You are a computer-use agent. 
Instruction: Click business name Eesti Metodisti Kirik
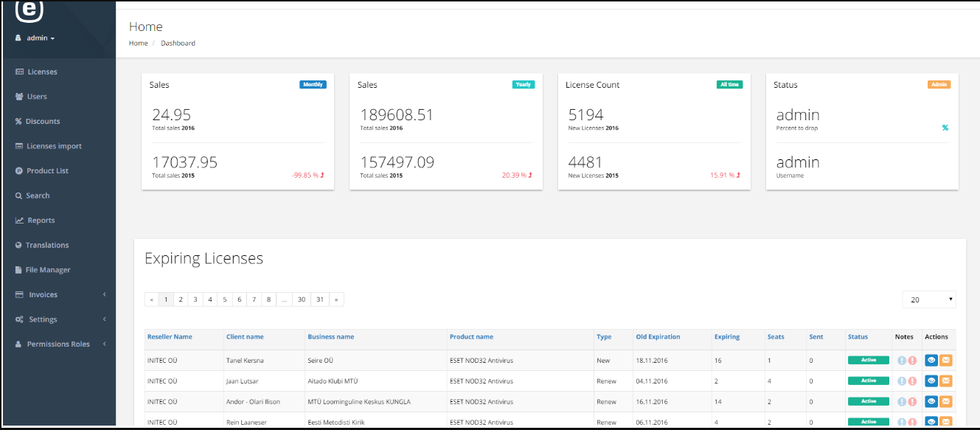coord(336,423)
